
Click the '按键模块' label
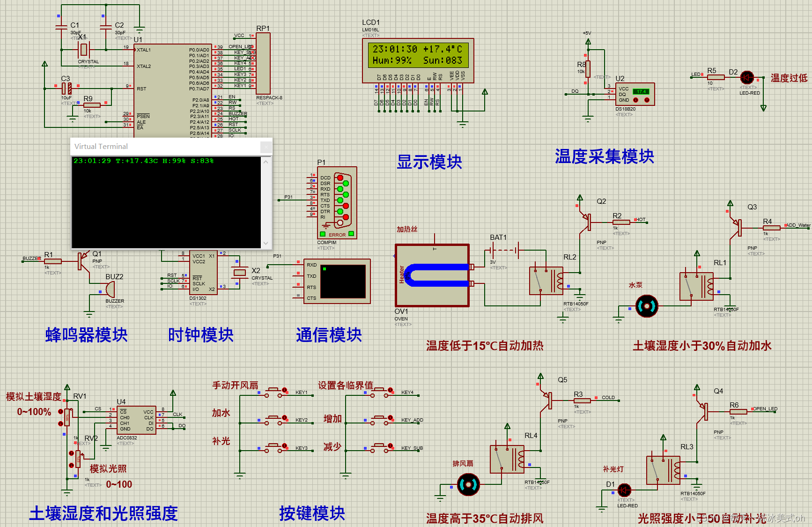(312, 513)
